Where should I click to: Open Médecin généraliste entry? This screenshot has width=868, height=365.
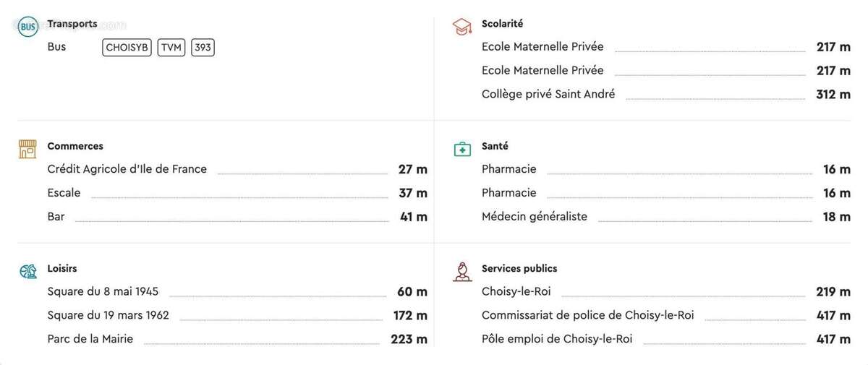(x=535, y=217)
